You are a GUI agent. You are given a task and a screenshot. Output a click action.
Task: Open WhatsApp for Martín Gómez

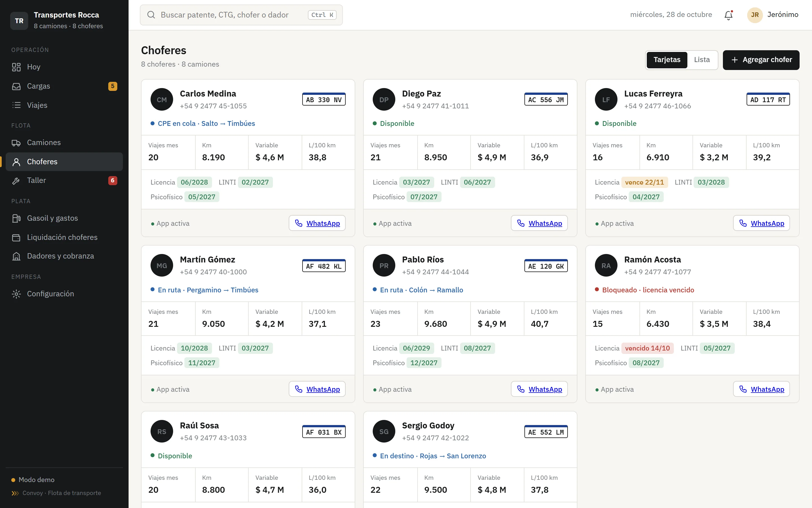317,389
